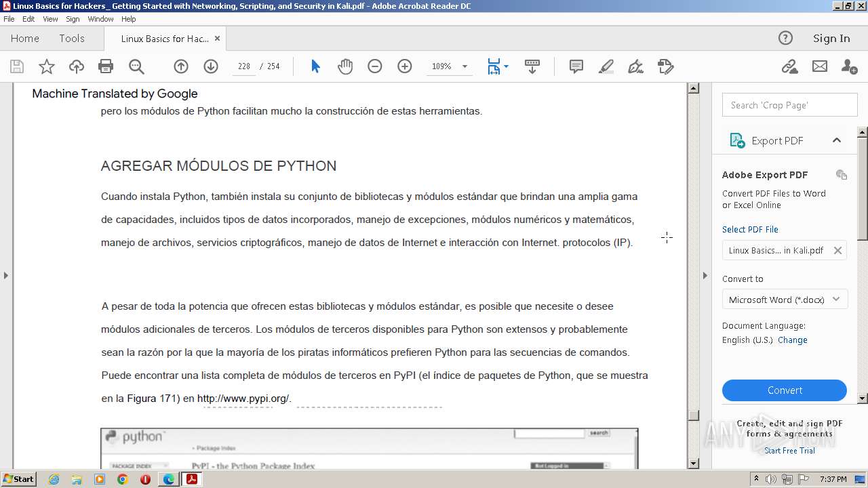The height and width of the screenshot is (488, 868).
Task: Open fit page options icon
Action: [x=498, y=66]
